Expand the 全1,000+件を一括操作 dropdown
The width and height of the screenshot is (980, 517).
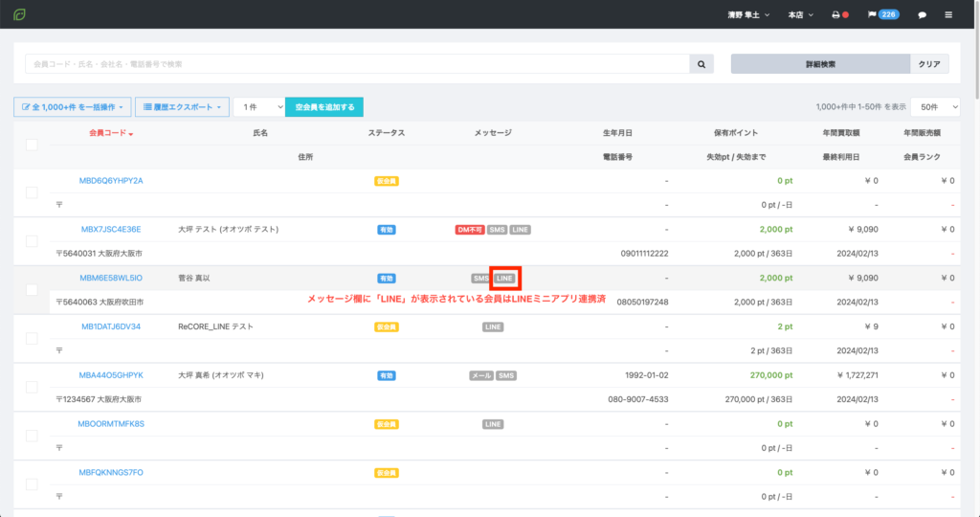[73, 107]
